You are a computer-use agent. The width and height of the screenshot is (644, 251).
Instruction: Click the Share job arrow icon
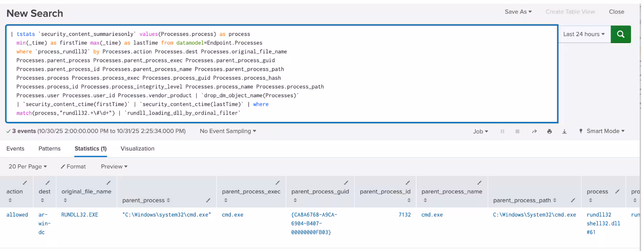click(x=534, y=131)
